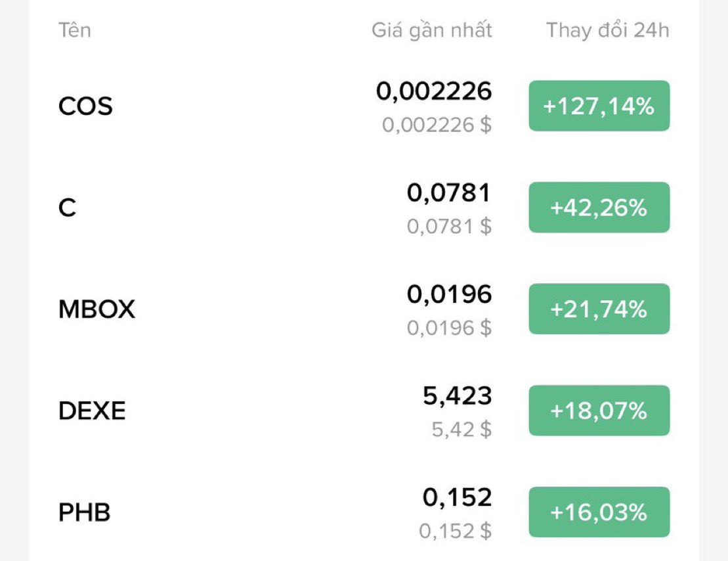Click the gray 5,42 $ dollar value
The width and height of the screenshot is (728, 561).
(461, 430)
